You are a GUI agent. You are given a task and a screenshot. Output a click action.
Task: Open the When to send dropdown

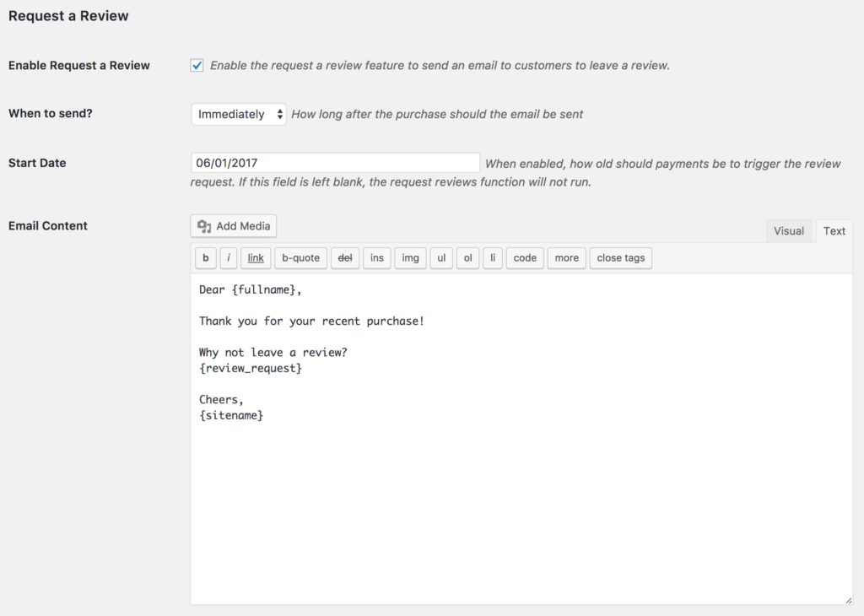click(x=239, y=115)
